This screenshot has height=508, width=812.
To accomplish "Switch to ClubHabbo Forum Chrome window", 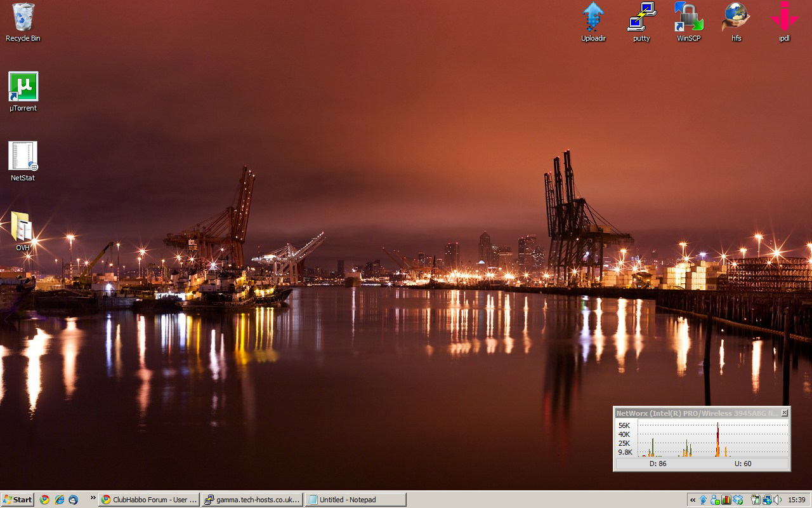I will point(149,500).
